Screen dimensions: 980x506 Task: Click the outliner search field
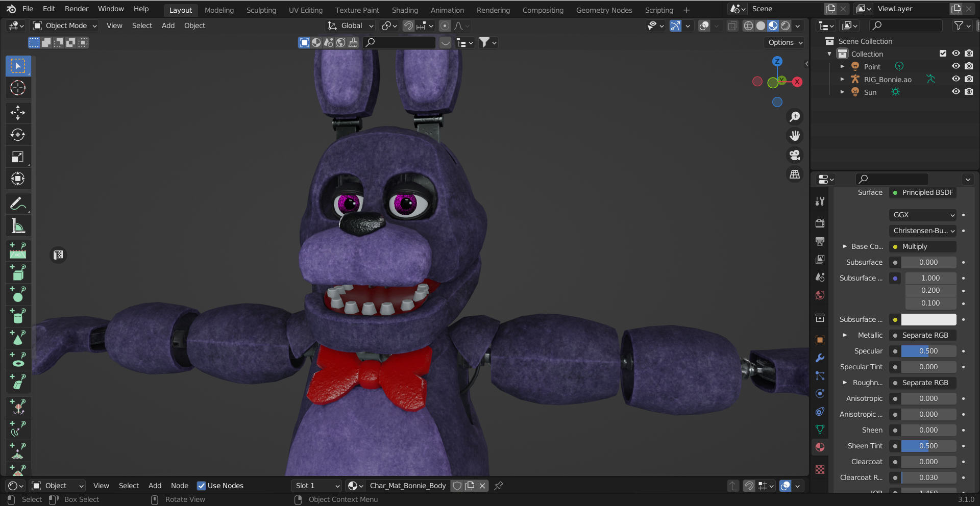tap(906, 26)
